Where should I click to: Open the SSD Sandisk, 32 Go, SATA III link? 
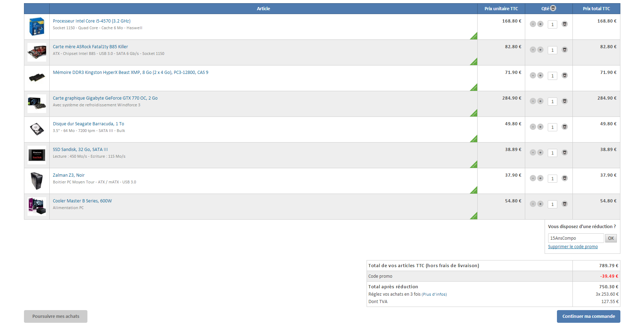[80, 150]
